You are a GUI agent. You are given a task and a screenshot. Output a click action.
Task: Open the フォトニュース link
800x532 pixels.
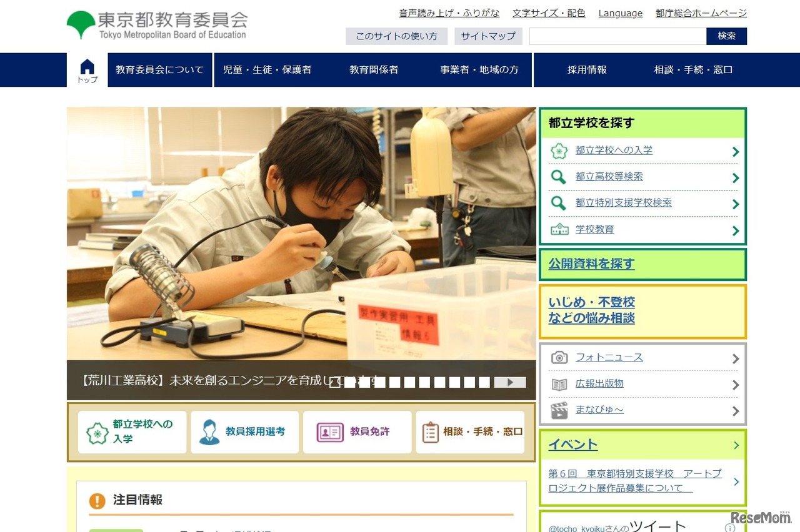[x=609, y=357]
